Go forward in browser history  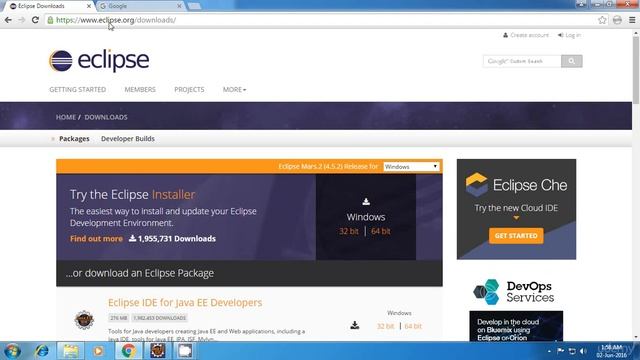pyautogui.click(x=22, y=20)
